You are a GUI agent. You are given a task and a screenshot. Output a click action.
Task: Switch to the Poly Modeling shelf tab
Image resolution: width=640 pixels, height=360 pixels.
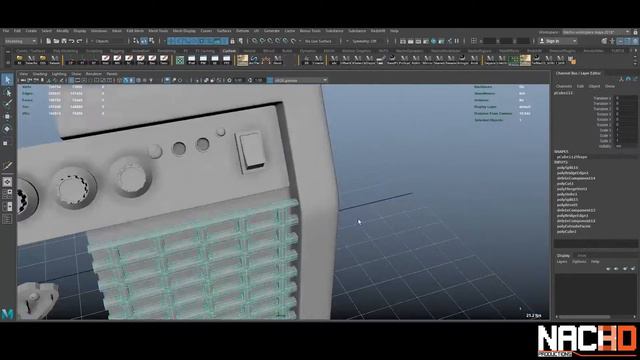point(65,51)
